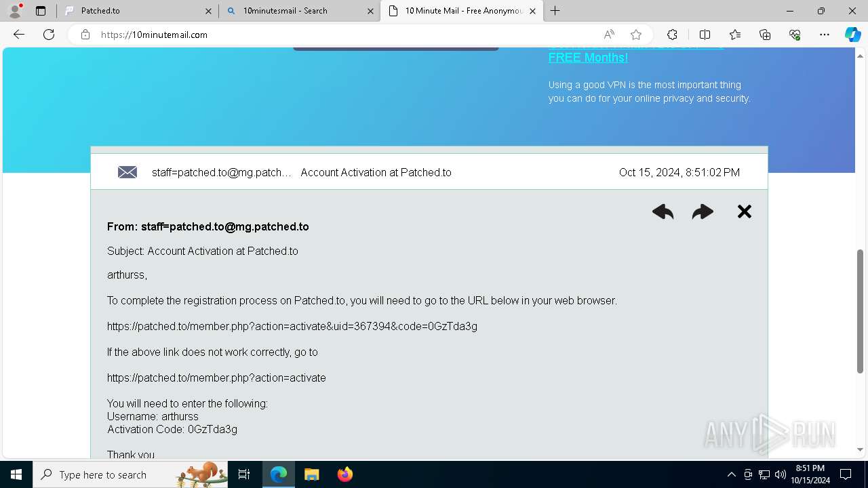Close the opened email message
Screen dimensions: 868x488
click(745, 211)
